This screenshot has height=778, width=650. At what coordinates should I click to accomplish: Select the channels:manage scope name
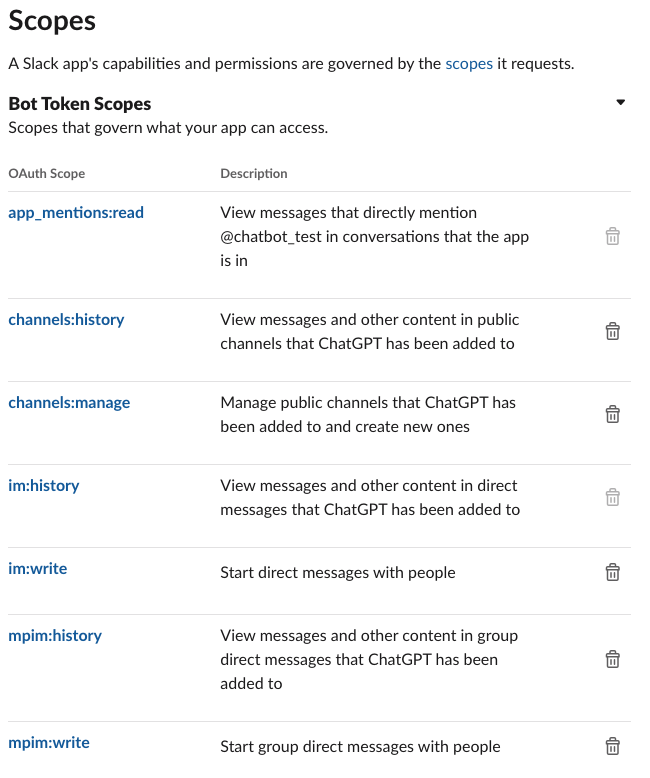[69, 402]
